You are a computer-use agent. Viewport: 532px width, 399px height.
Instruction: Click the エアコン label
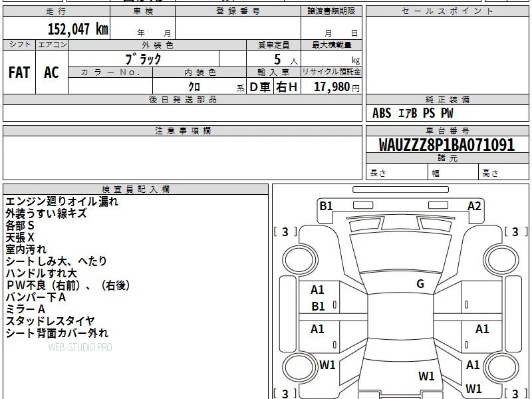pyautogui.click(x=52, y=45)
